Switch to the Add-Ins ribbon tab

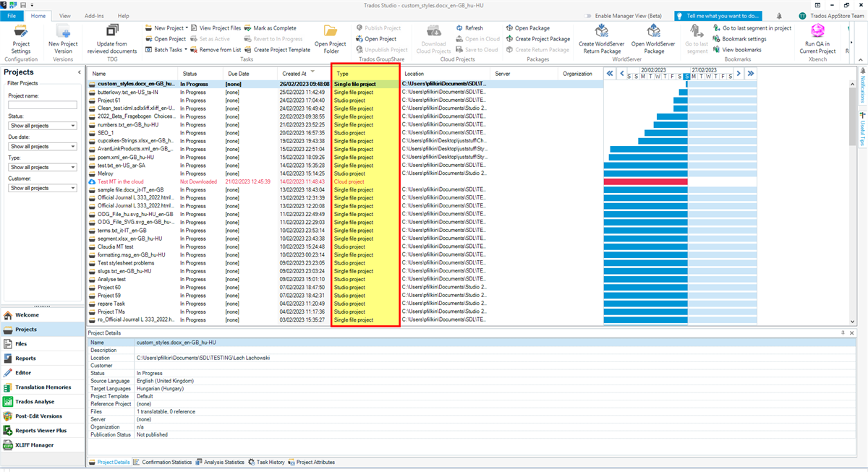pyautogui.click(x=94, y=15)
